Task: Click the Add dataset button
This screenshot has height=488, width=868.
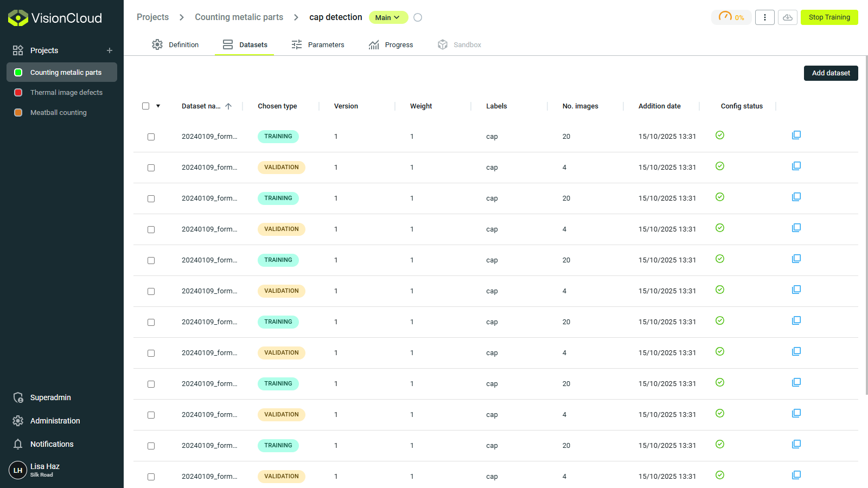Action: pos(831,73)
